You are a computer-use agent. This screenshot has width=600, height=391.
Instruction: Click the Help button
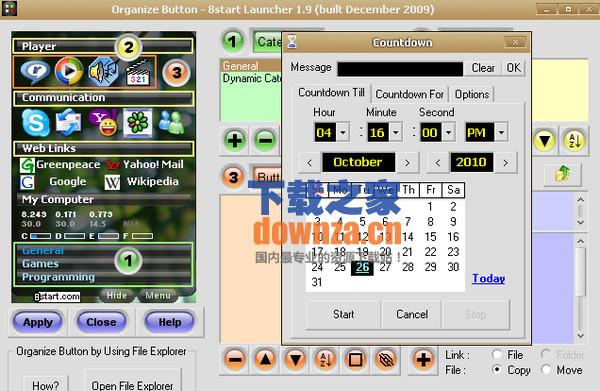[170, 322]
